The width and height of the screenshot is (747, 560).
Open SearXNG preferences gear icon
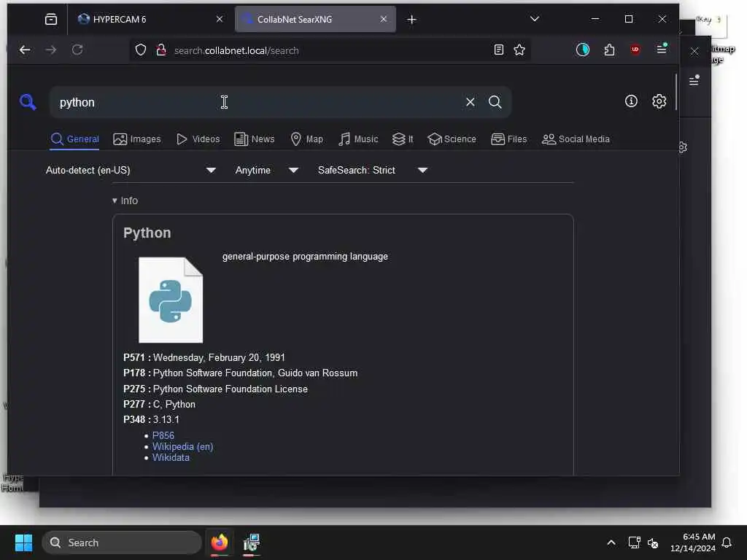tap(659, 101)
